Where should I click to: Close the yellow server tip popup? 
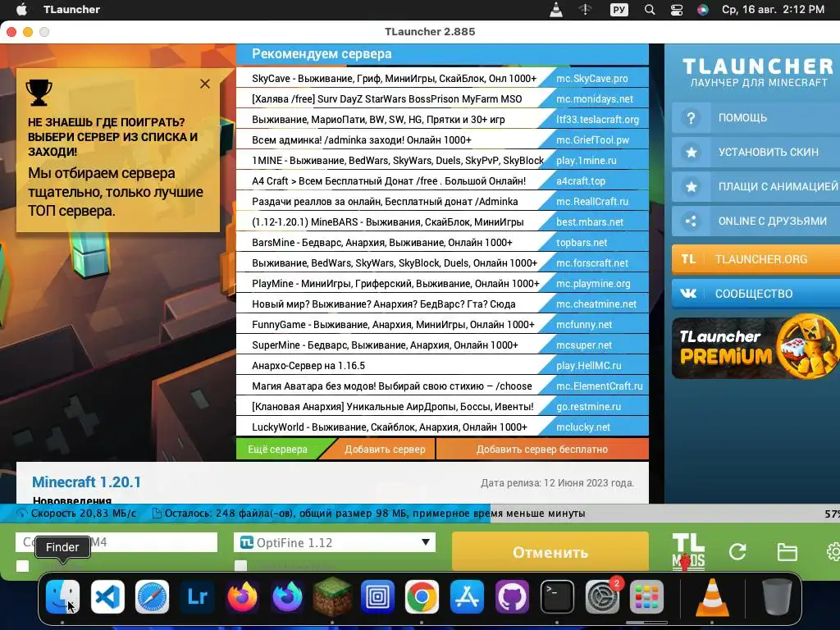(x=204, y=84)
